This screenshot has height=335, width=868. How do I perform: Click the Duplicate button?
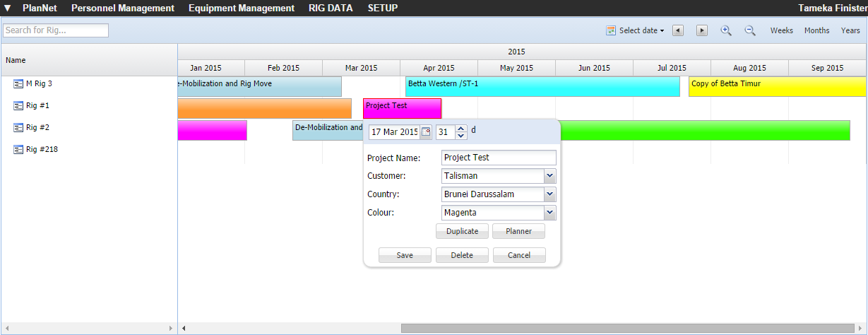(x=462, y=231)
